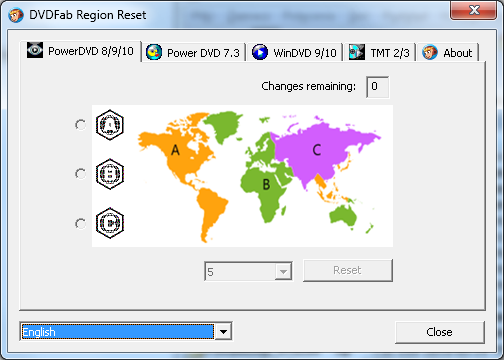Click the DVDFab mascot icon in title bar

point(16,15)
